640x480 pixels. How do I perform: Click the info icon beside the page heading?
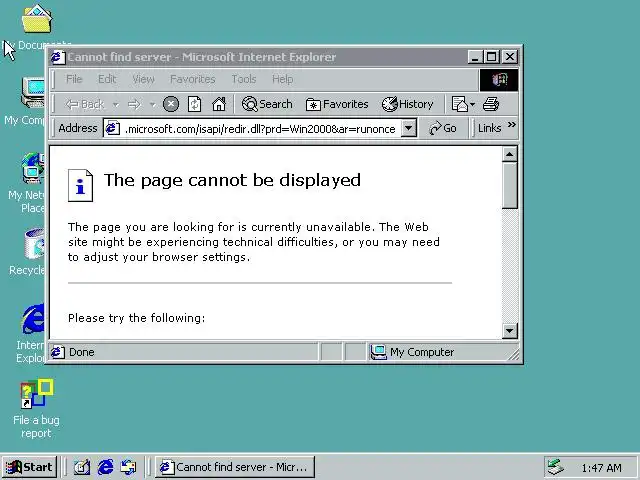80,185
